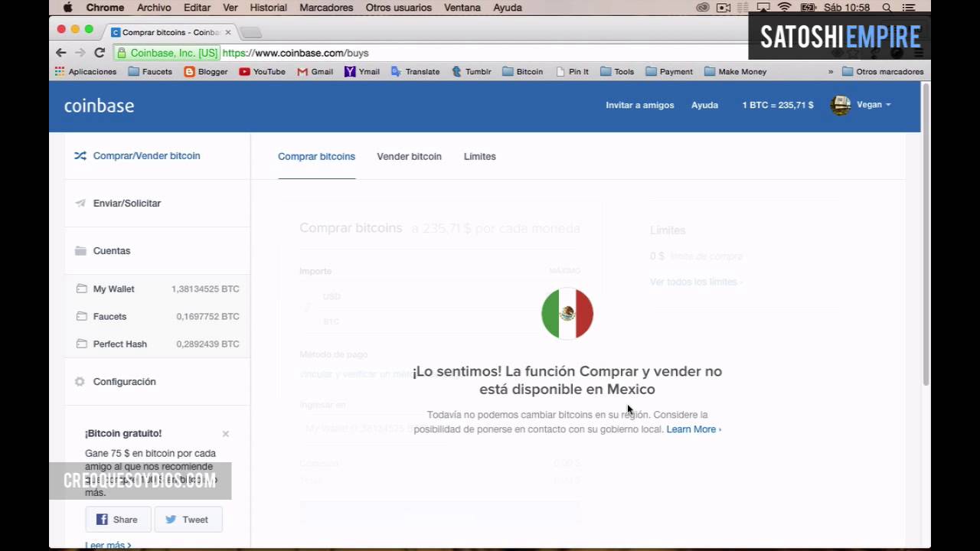Dismiss the ¡Bitcoin gratuito! promo
Viewport: 980px width, 551px height.
click(226, 434)
